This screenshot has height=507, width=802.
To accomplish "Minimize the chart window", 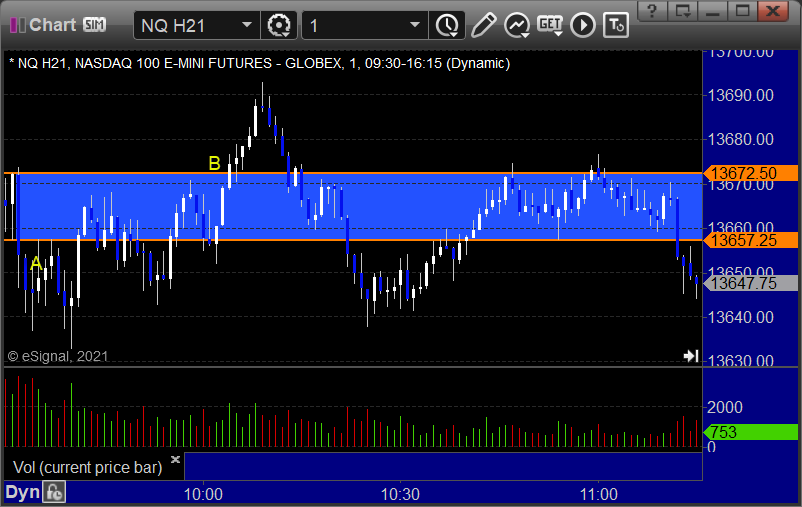I will pos(712,10).
